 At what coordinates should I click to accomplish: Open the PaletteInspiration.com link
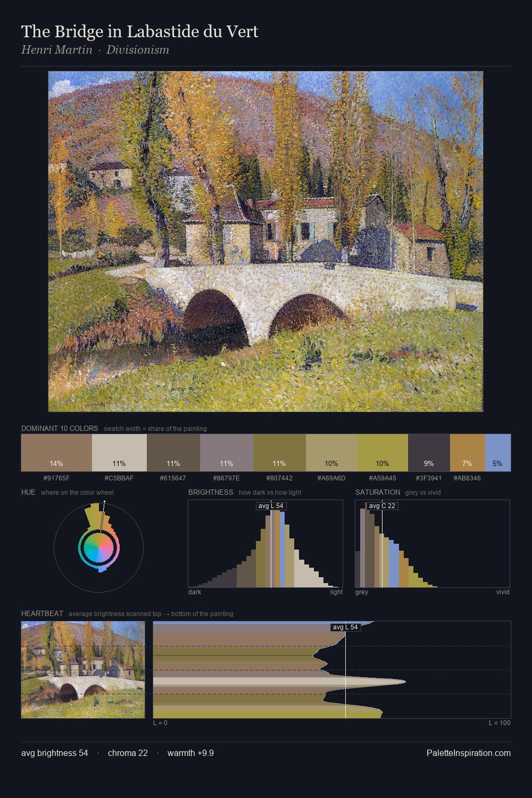pyautogui.click(x=469, y=753)
